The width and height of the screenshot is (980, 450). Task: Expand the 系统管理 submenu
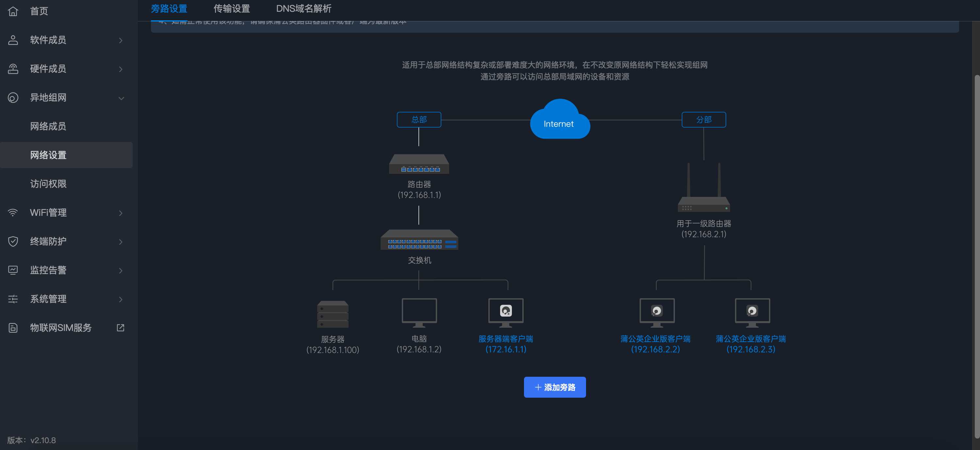point(121,299)
